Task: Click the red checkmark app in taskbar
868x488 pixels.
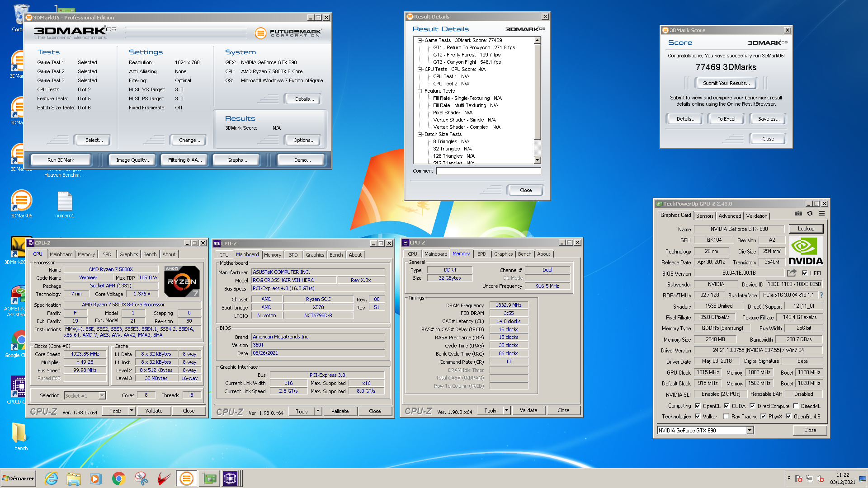Action: tap(164, 479)
